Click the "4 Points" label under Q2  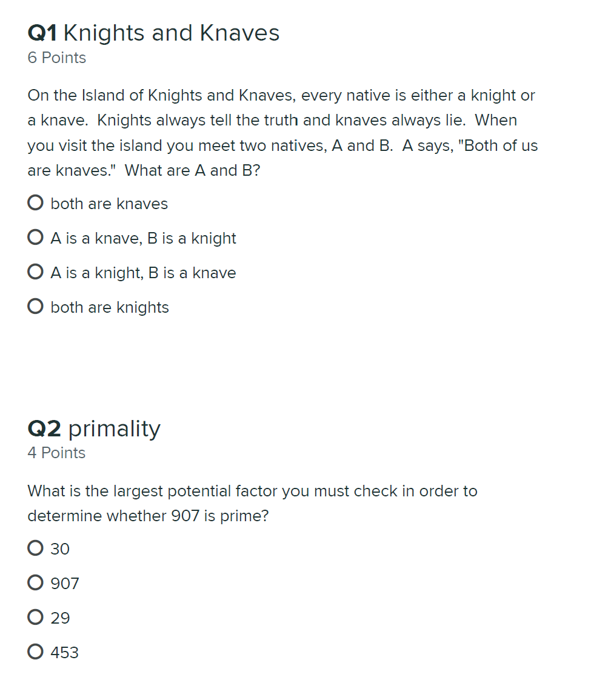pos(56,453)
